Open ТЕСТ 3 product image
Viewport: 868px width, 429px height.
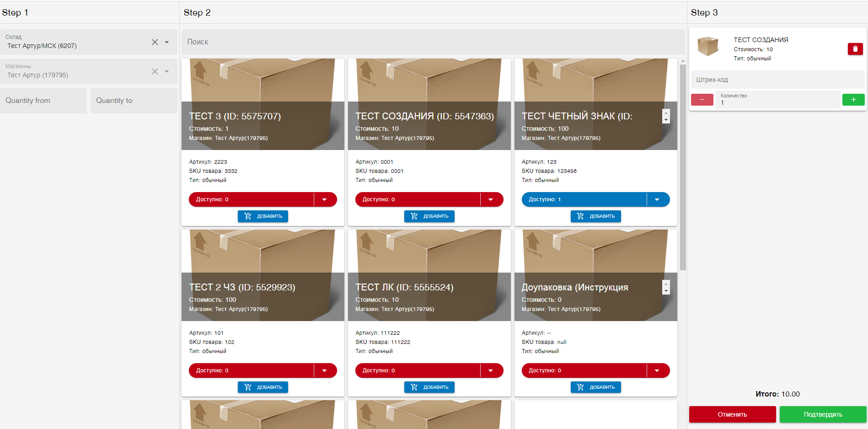click(263, 104)
